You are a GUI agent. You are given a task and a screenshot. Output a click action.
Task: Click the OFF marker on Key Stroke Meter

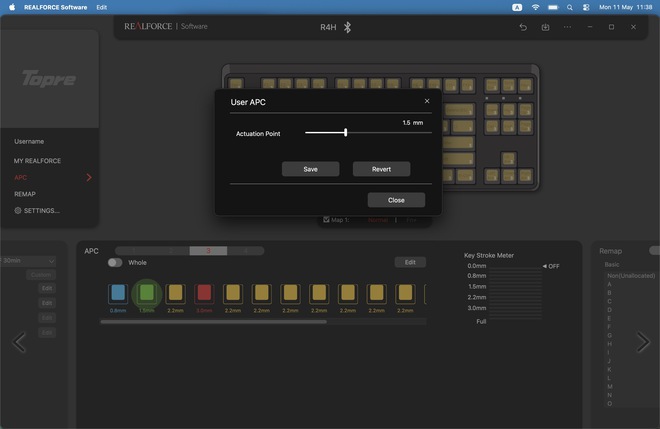(551, 266)
